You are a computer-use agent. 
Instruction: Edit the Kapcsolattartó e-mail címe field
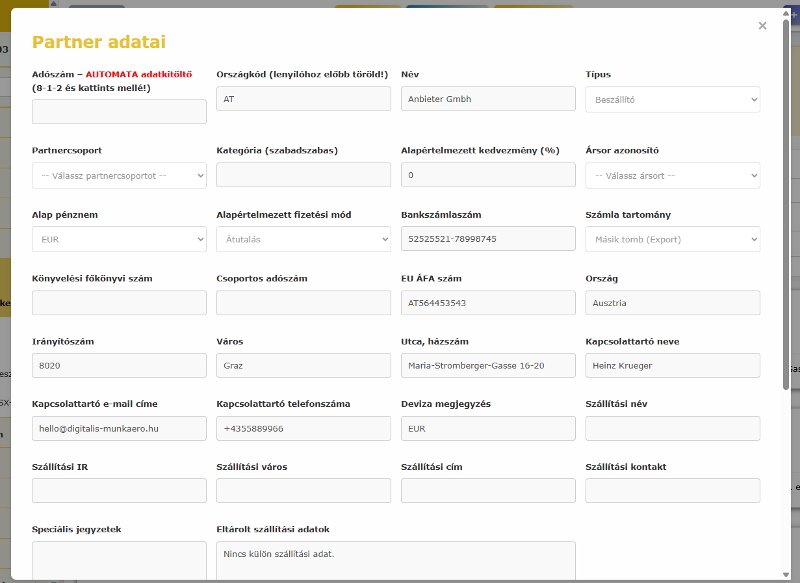click(119, 428)
